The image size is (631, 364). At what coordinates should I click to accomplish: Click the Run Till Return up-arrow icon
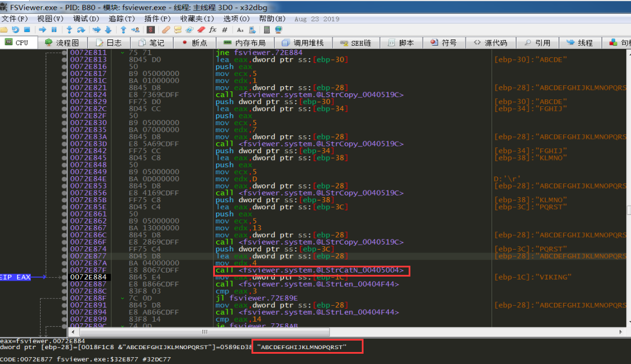click(x=123, y=29)
